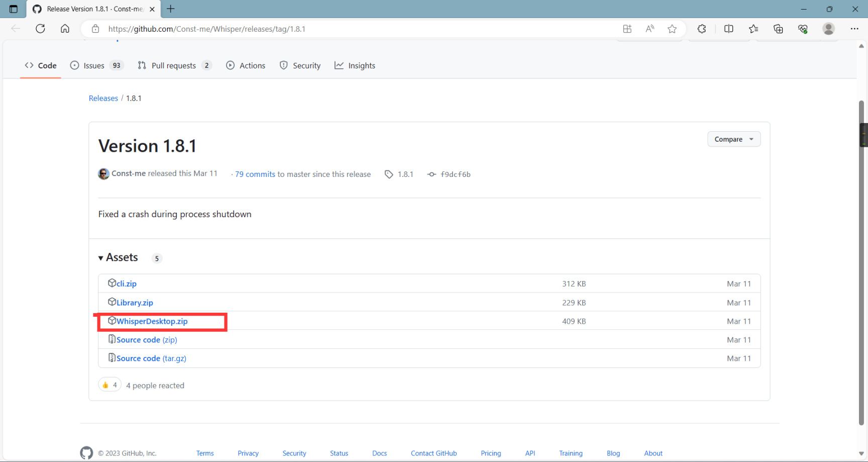Click the Library.zip package icon

pos(112,302)
